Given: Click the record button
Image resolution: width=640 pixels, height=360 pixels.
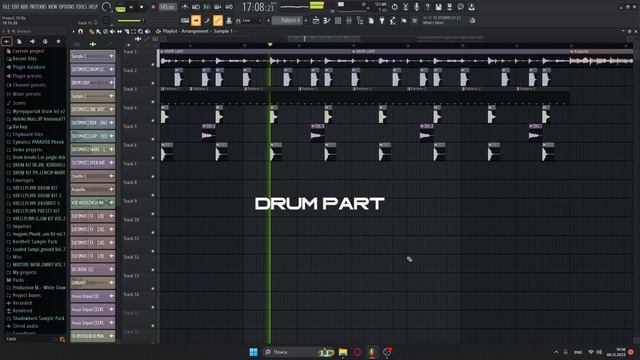Looking at the screenshot, I should point(153,7).
